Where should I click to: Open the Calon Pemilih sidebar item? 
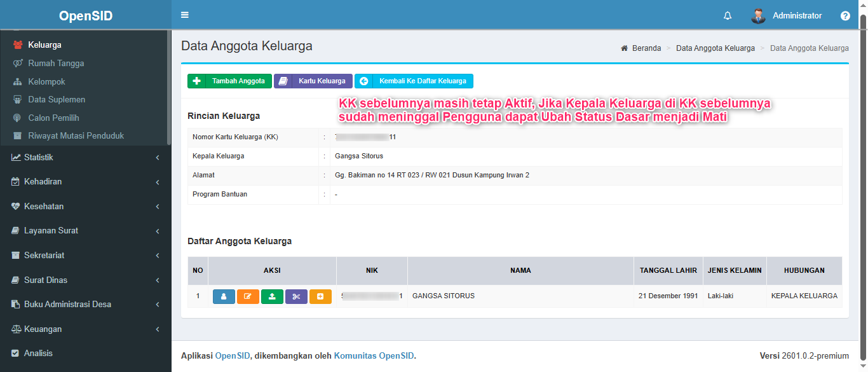coord(53,118)
